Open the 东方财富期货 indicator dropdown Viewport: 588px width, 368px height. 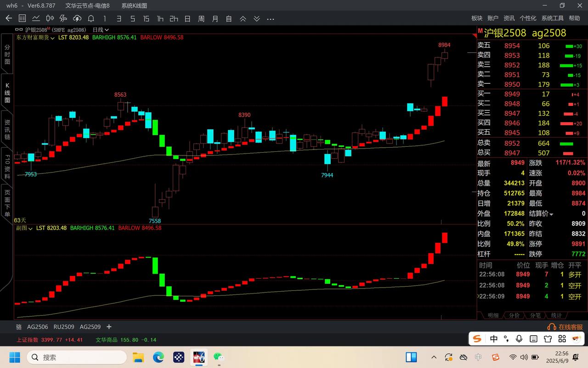pos(35,38)
